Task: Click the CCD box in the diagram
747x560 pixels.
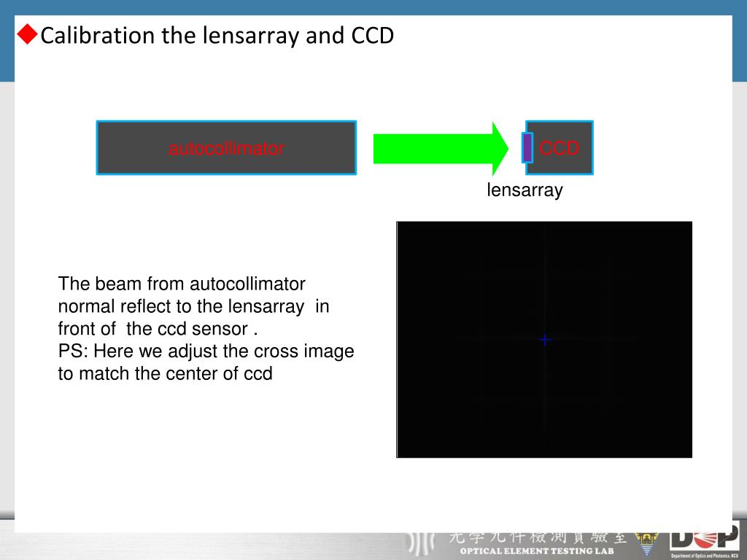Action: pos(562,147)
